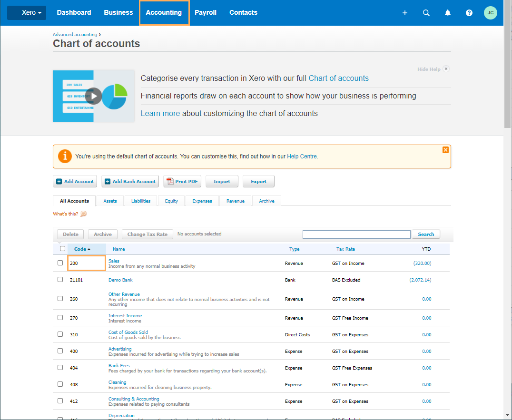
Task: Toggle the select-all accounts checkbox
Action: pos(63,249)
